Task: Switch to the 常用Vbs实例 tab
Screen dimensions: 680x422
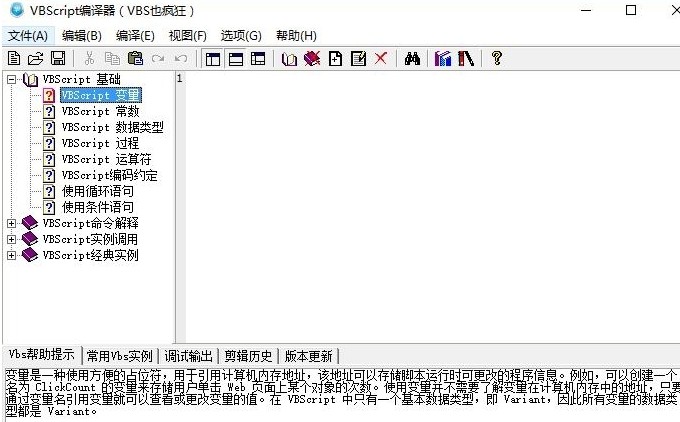Action: [119, 355]
